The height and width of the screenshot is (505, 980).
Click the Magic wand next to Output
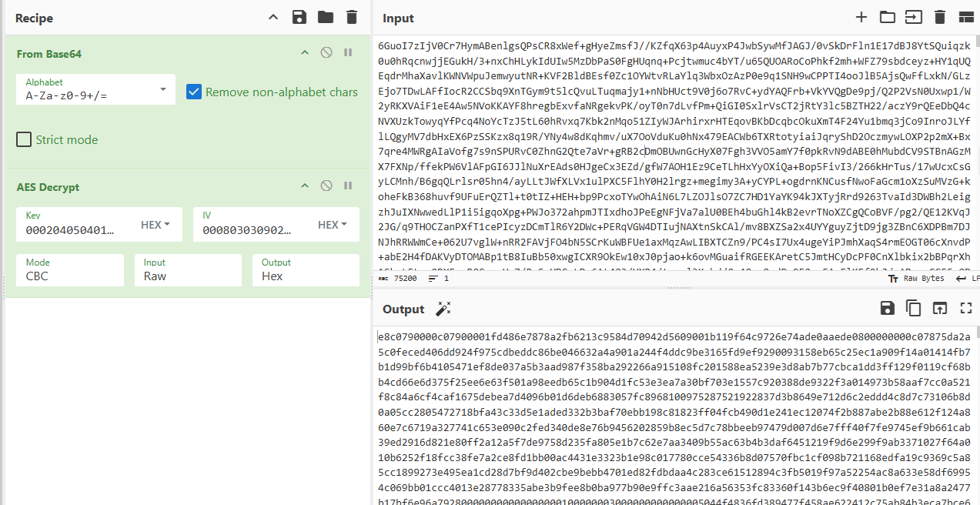click(x=443, y=309)
